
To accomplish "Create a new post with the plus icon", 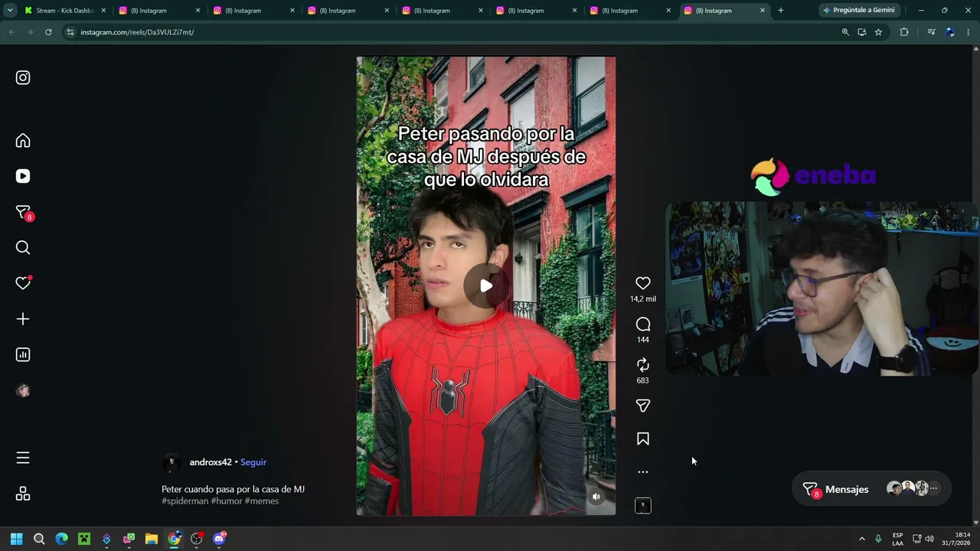I will 23,319.
